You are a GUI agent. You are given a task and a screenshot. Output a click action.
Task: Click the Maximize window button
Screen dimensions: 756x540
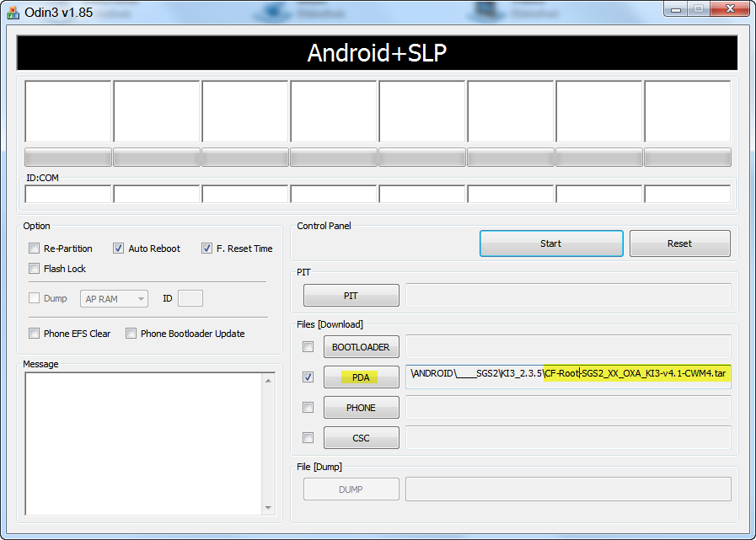698,9
